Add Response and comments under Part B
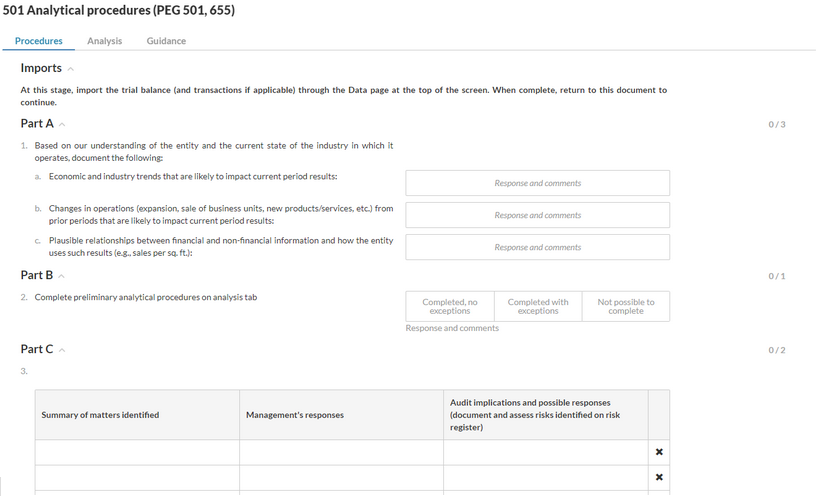Viewport: 827px width, 496px height. 452,328
